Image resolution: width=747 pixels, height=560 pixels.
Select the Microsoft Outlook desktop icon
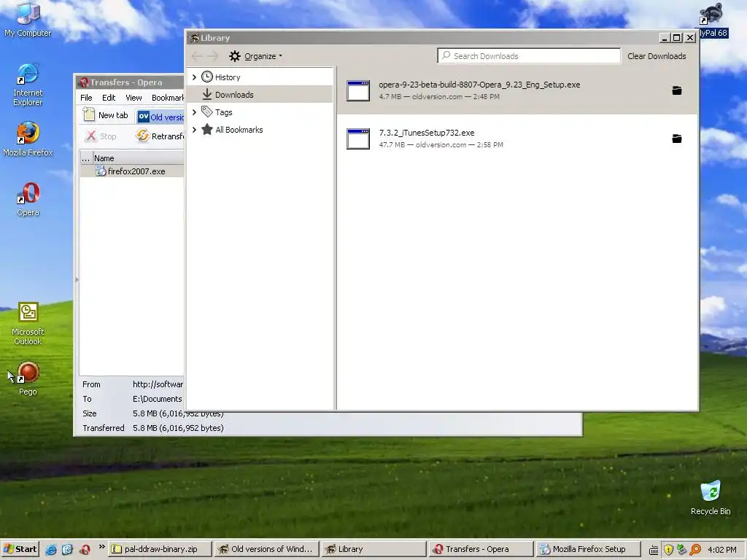(x=28, y=324)
